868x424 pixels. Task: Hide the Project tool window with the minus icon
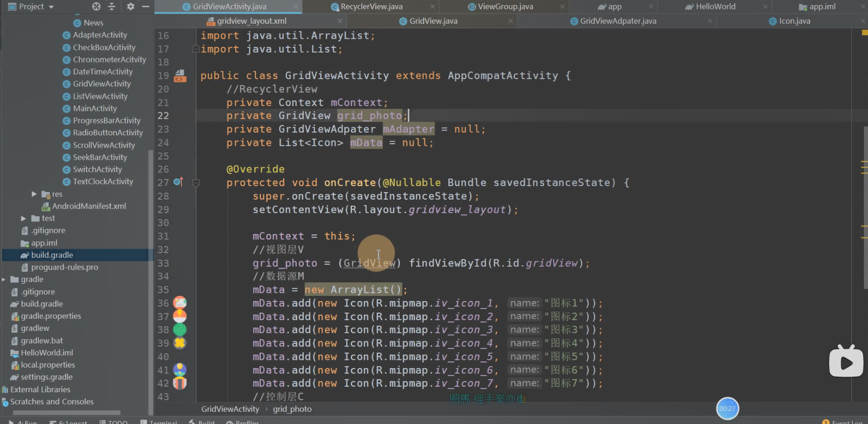[x=146, y=7]
